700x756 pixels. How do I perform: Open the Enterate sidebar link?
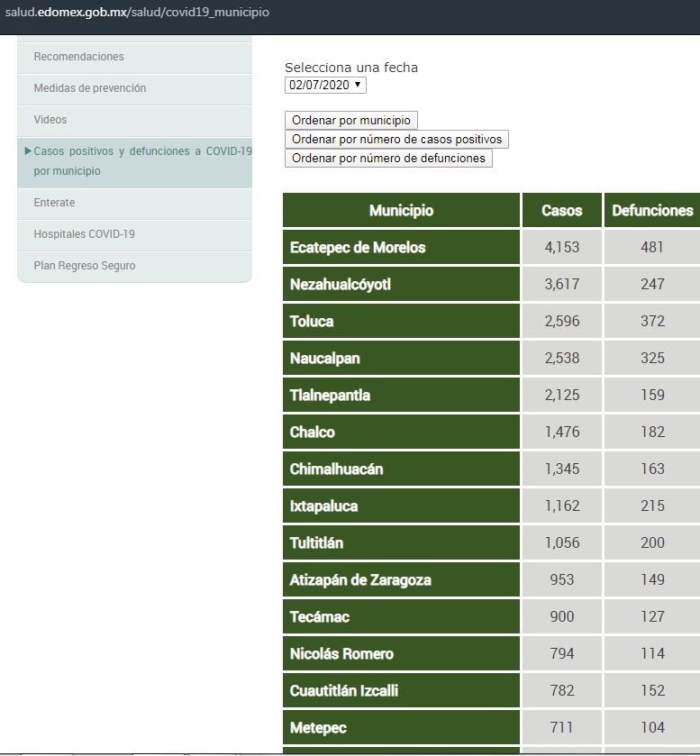[54, 203]
